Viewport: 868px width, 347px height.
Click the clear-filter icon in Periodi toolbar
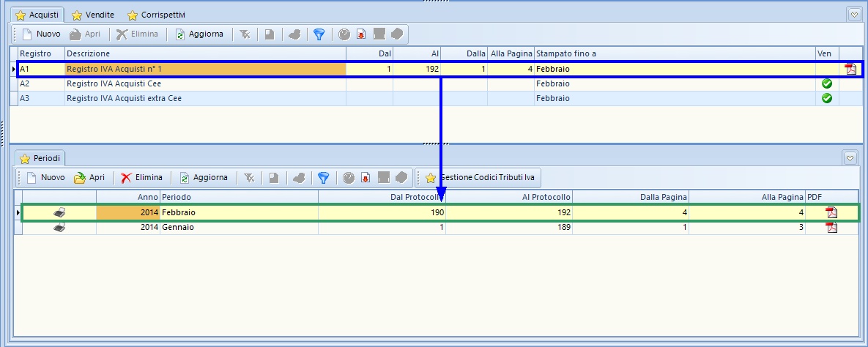249,177
